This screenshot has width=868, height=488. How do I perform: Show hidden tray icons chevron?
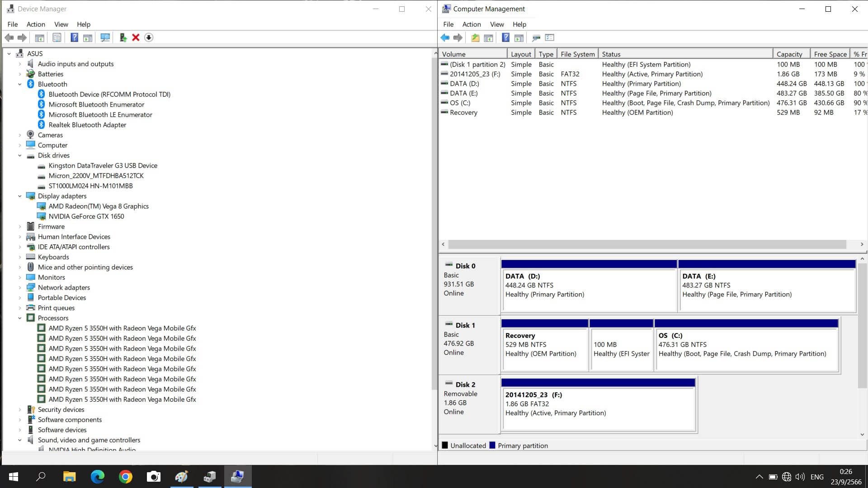pyautogui.click(x=759, y=477)
